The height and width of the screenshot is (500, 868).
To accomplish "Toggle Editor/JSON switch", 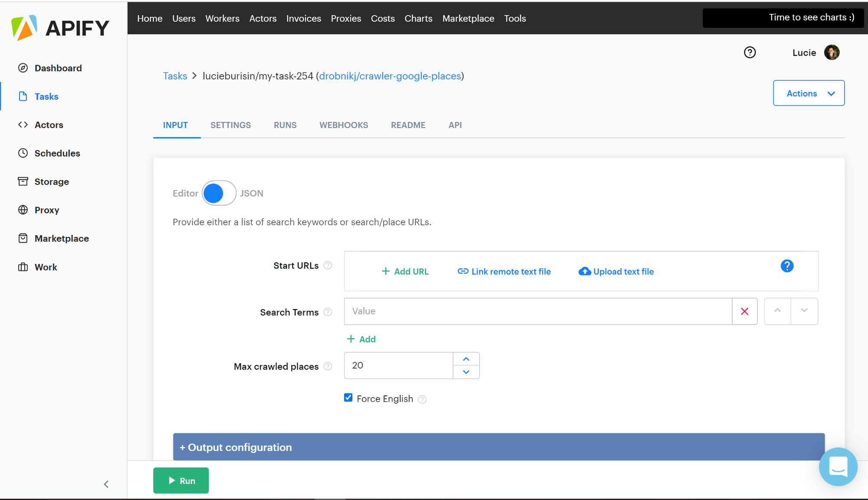I will pyautogui.click(x=219, y=193).
